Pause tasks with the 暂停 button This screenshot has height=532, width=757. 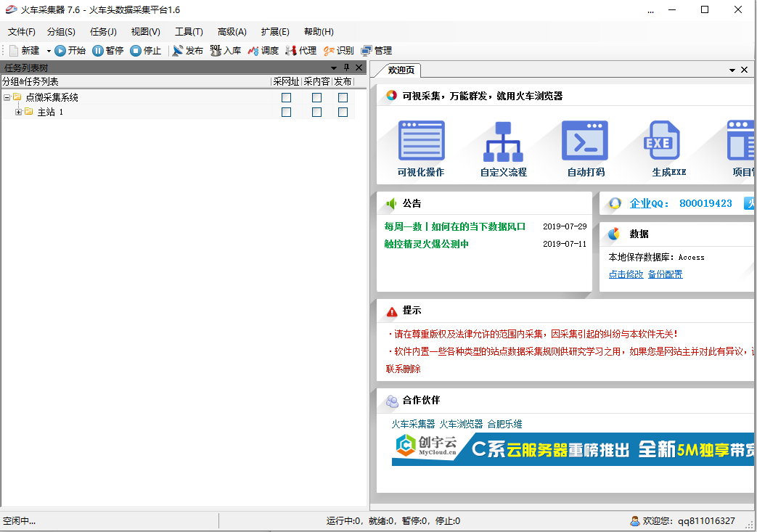click(x=107, y=51)
